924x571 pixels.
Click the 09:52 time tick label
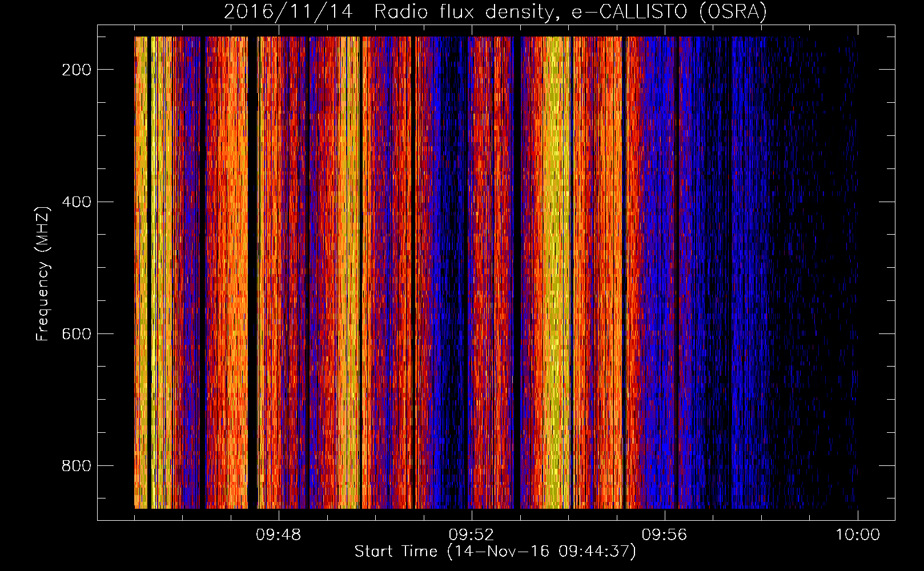click(471, 535)
